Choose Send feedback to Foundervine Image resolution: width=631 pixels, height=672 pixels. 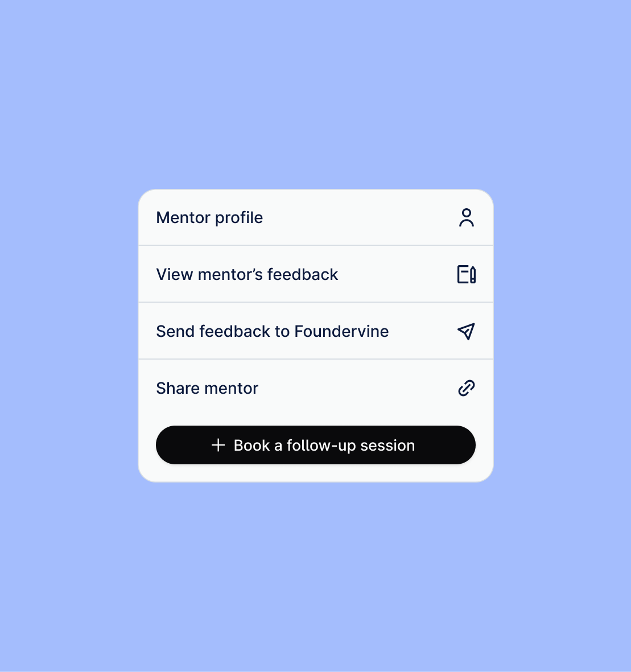pyautogui.click(x=316, y=331)
